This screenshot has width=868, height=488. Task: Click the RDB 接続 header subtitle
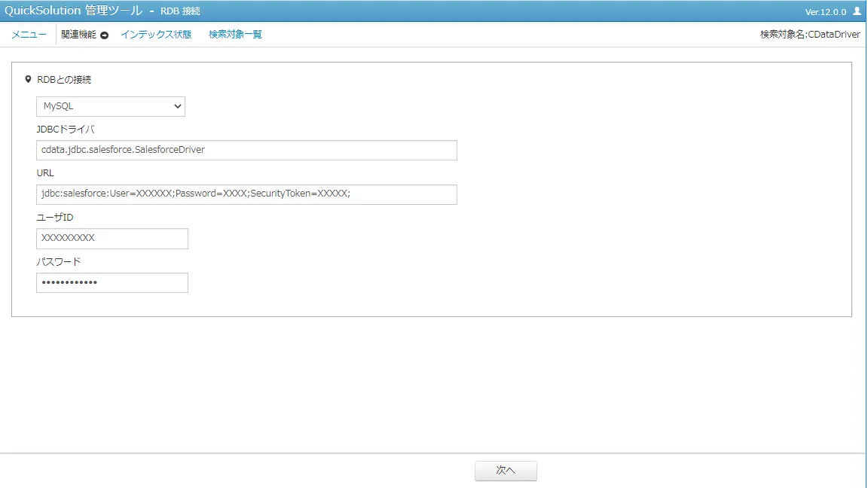[180, 11]
